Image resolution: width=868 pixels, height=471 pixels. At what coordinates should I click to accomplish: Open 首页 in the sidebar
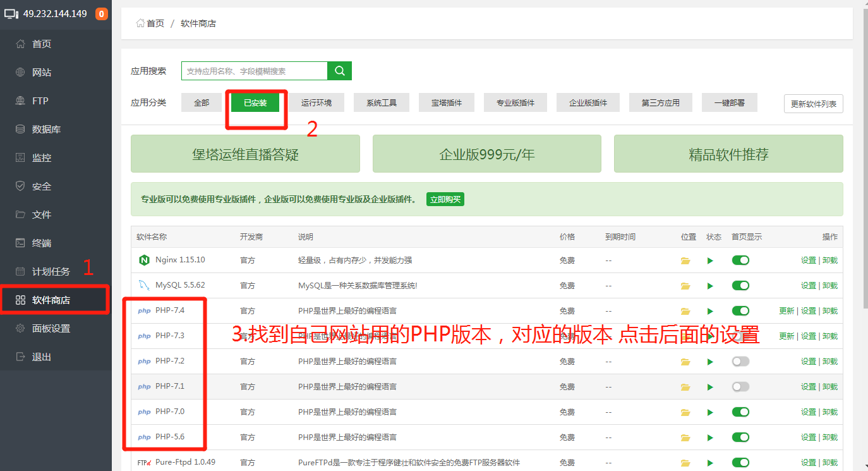tap(56, 44)
